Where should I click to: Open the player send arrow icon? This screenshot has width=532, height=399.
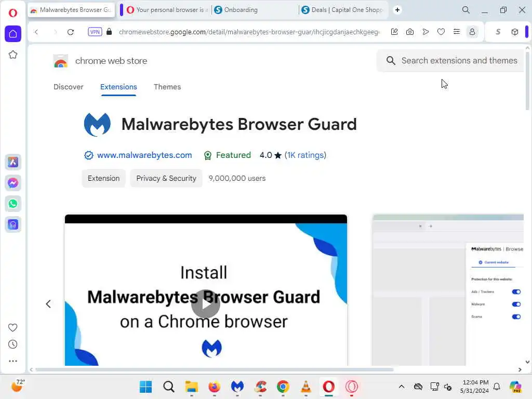point(425,32)
